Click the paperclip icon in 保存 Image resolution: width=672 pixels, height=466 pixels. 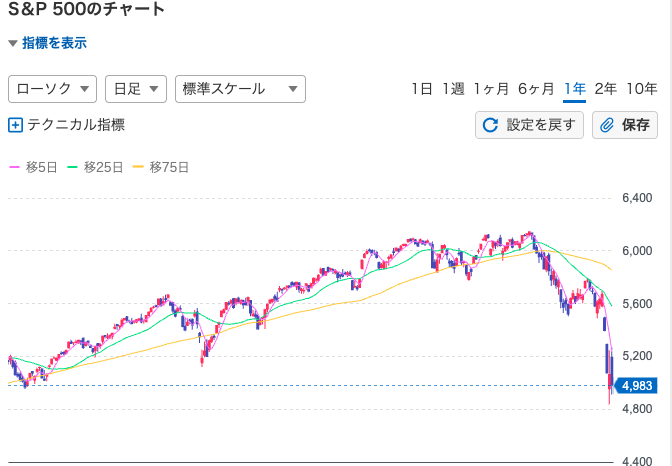[x=607, y=125]
